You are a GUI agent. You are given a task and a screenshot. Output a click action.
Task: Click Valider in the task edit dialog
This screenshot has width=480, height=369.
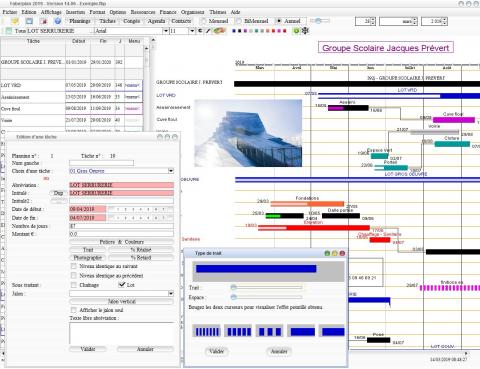88,349
